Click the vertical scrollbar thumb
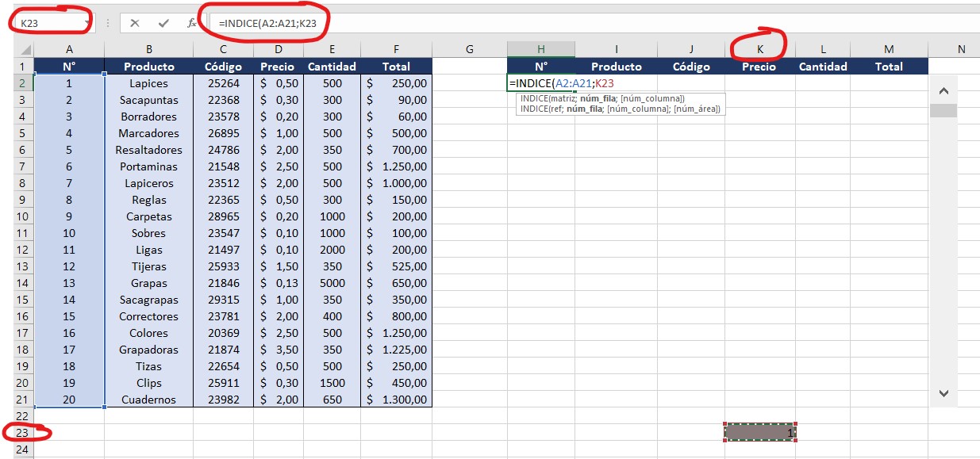980x459 pixels. click(943, 110)
